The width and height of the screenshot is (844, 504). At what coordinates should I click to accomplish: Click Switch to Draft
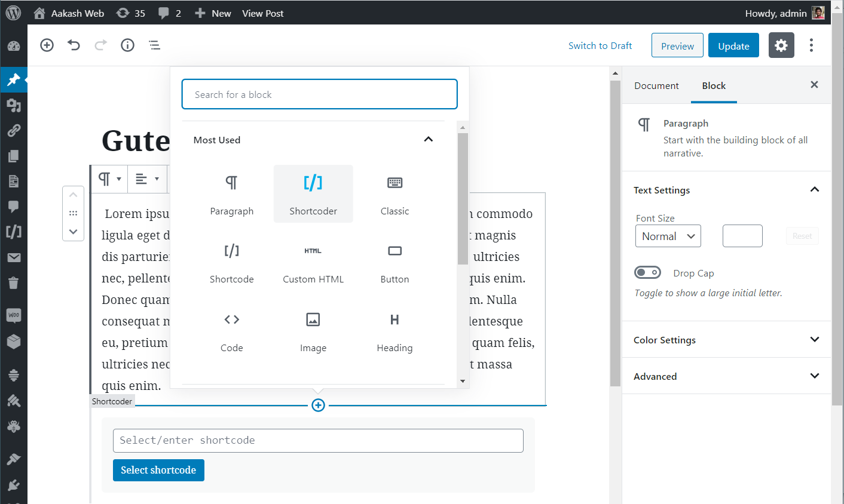(x=600, y=46)
